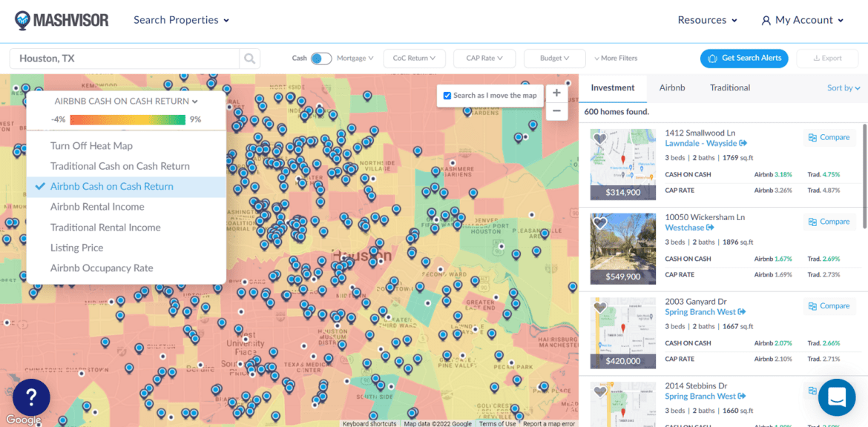Favorite the 1412 Smallwood Ln listing heart
The image size is (868, 427).
tap(600, 139)
